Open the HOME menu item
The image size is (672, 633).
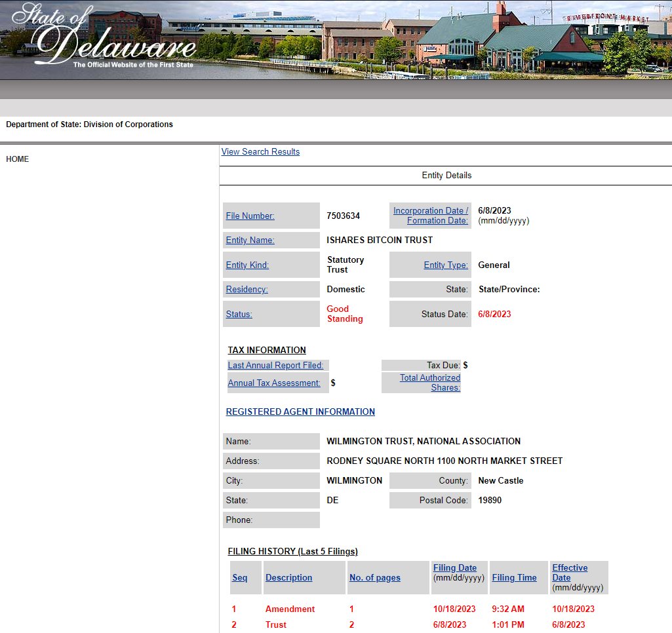(18, 159)
